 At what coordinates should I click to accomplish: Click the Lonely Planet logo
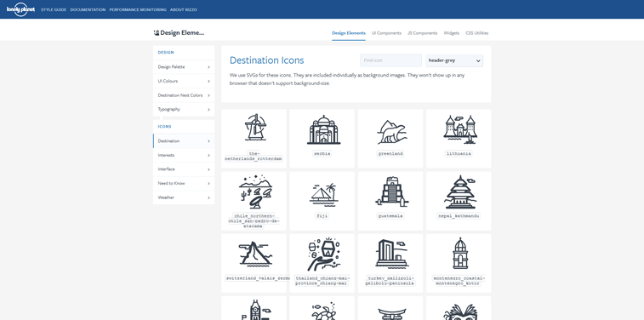click(20, 9)
